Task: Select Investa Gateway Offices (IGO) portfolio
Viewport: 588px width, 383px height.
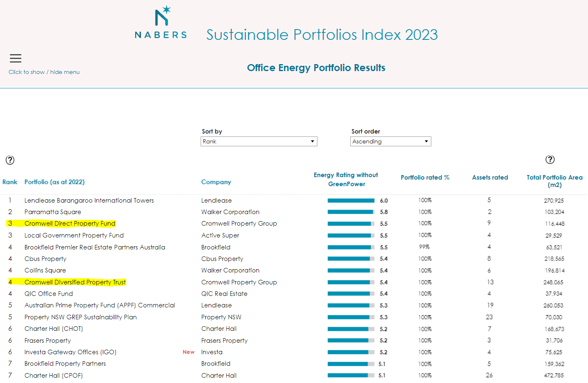Action: point(70,352)
